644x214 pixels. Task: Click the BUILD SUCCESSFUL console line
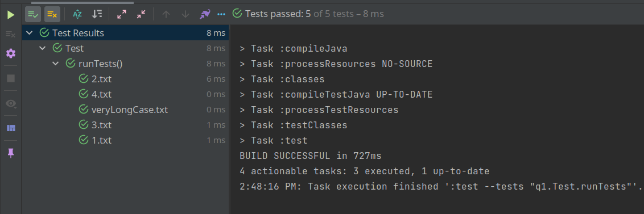click(x=311, y=156)
